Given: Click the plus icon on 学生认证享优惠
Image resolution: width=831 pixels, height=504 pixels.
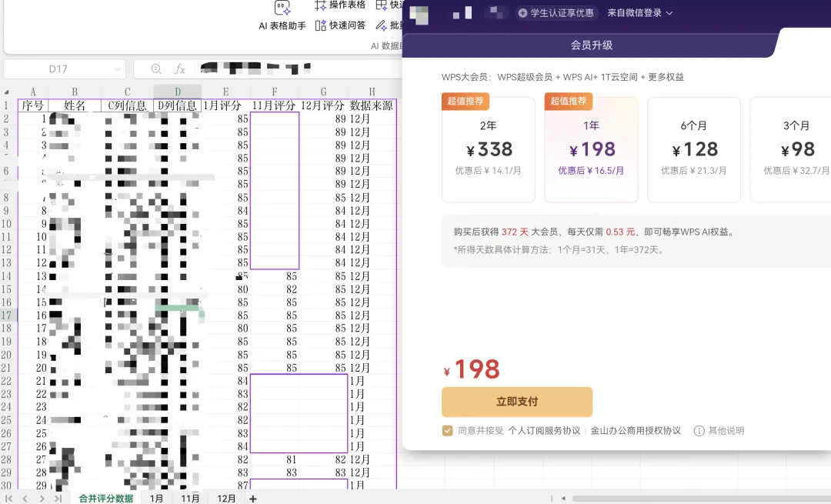Looking at the screenshot, I should click(522, 13).
